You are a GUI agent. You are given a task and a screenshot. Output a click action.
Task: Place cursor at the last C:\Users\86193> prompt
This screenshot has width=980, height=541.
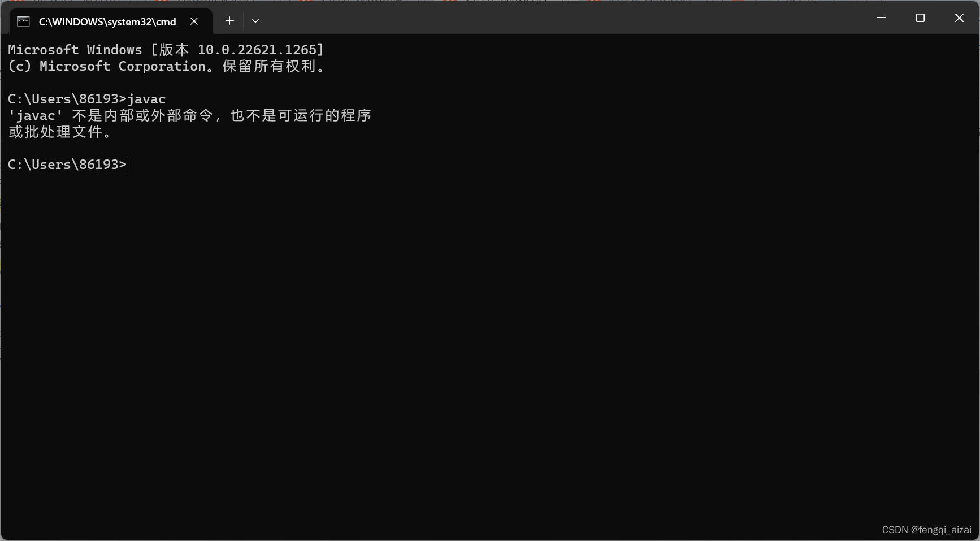point(68,165)
